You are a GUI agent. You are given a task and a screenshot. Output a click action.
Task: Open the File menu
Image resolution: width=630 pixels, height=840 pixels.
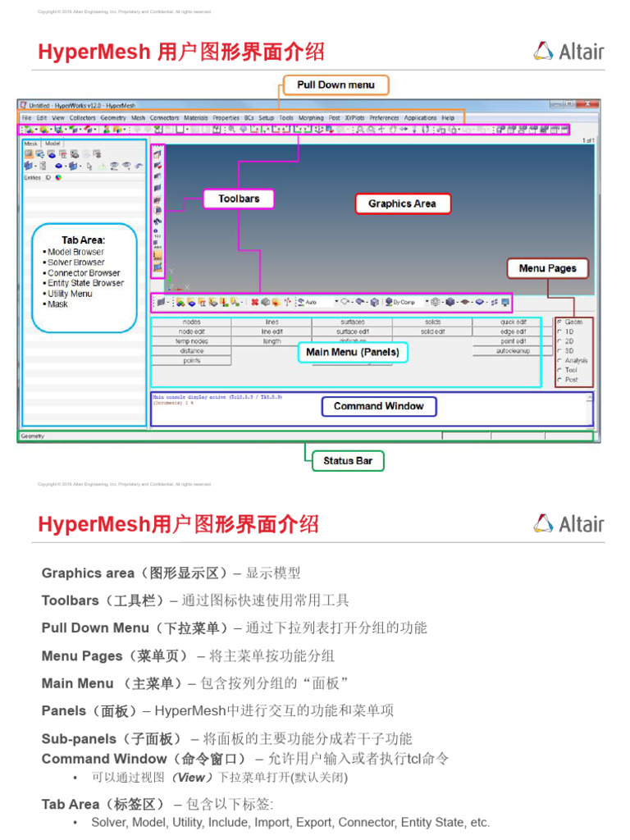(27, 118)
